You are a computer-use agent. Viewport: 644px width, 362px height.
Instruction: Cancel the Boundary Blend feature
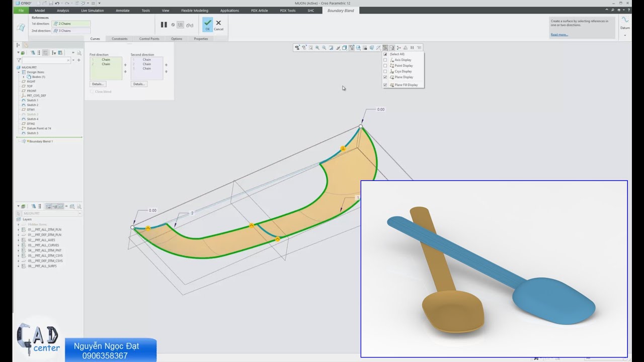(218, 25)
